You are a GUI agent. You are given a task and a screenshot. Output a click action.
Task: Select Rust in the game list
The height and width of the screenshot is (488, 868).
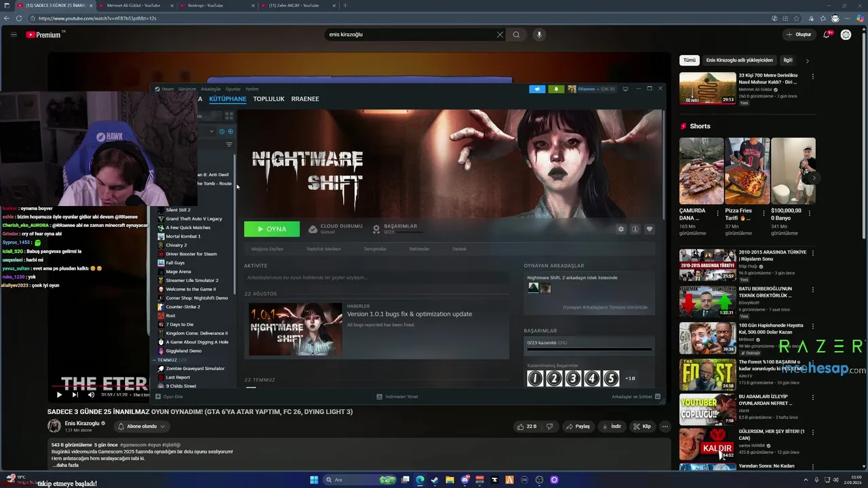tap(171, 316)
